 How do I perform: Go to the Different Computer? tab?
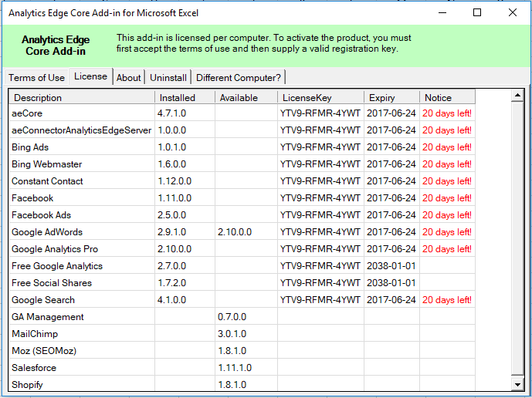239,78
